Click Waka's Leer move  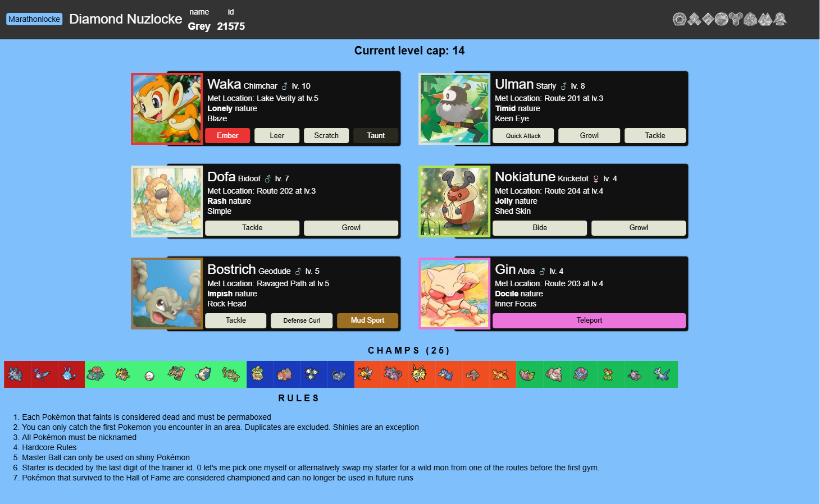tap(277, 135)
